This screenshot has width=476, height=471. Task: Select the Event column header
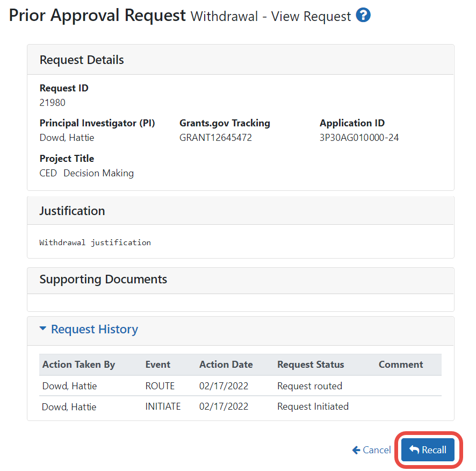[x=157, y=365]
